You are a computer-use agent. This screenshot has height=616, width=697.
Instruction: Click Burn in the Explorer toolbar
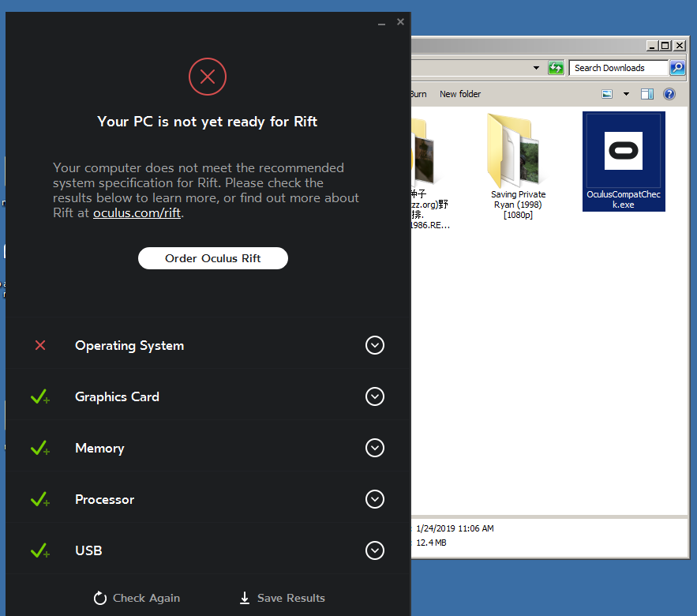click(418, 94)
